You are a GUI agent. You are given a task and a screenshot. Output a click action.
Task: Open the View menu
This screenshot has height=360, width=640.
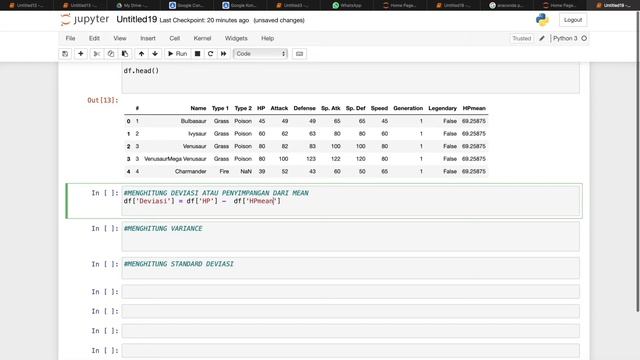[x=120, y=38]
